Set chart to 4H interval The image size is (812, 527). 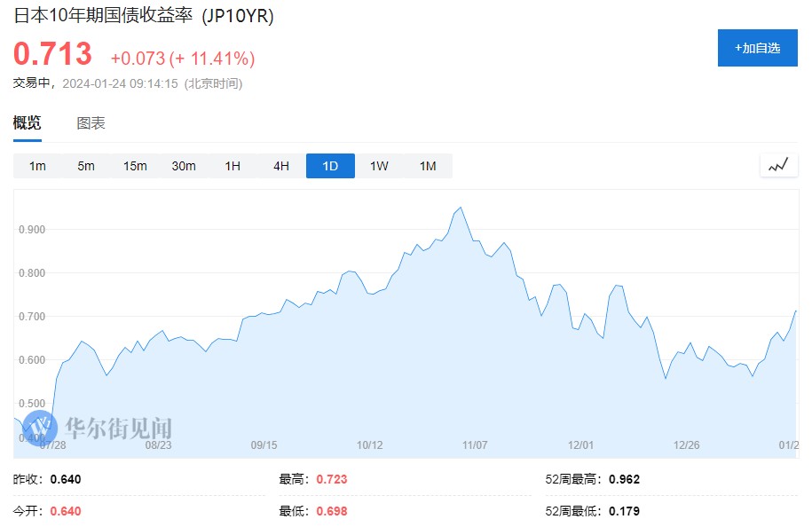(x=281, y=166)
